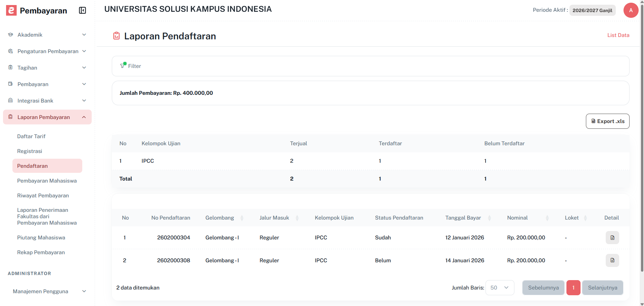Expand the Pengaturan Pembayaran chevron
This screenshot has height=306, width=644.
(84, 51)
